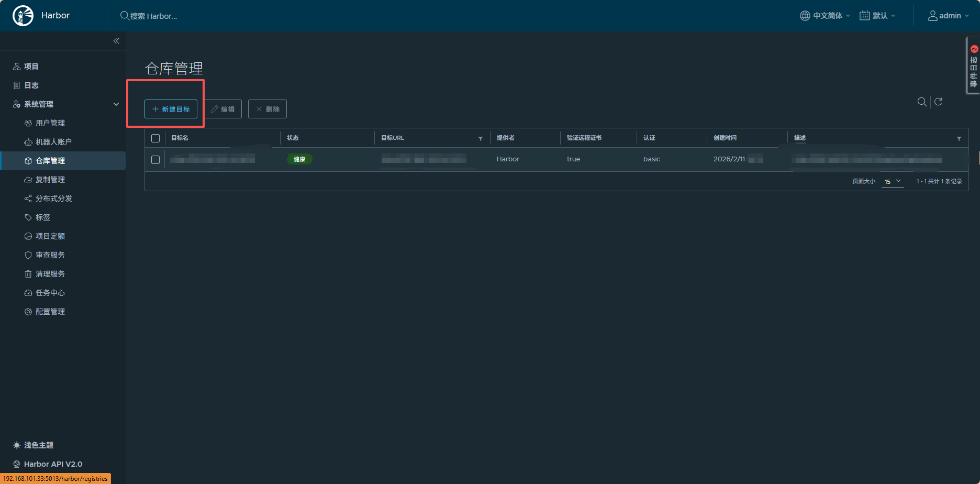Open the admin user menu
Viewport: 980px width, 484px height.
[x=949, y=16]
